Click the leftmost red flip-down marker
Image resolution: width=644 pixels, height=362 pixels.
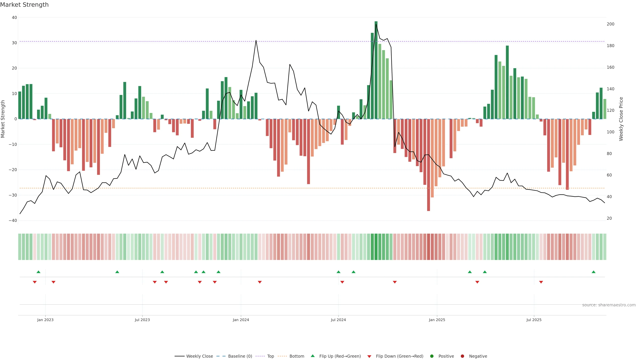pyautogui.click(x=35, y=282)
